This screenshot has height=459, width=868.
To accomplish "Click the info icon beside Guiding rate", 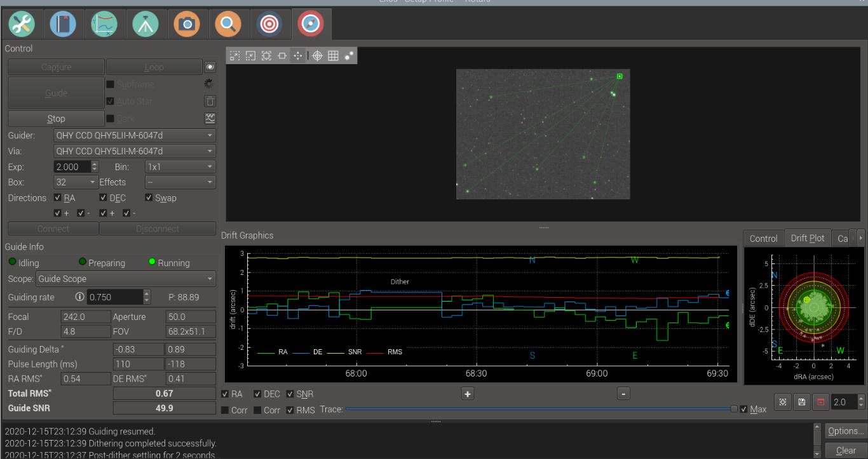I will (x=79, y=296).
